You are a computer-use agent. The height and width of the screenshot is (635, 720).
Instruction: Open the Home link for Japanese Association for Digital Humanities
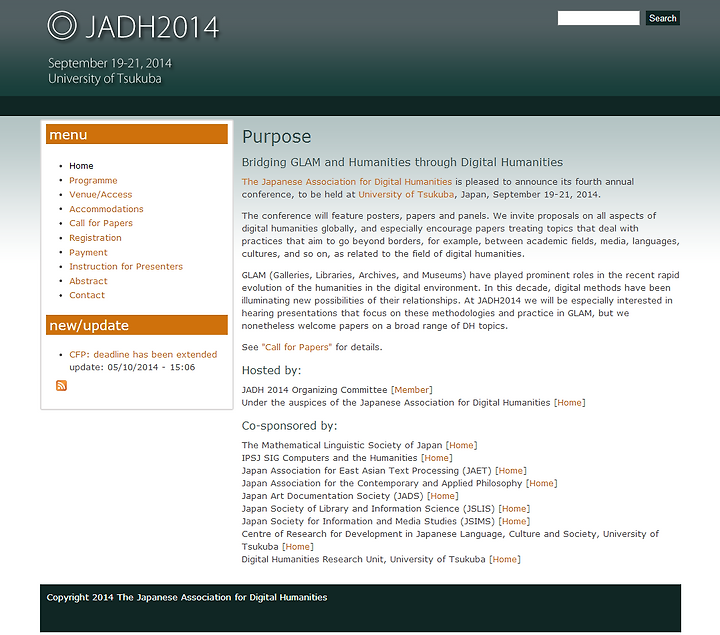pyautogui.click(x=569, y=403)
